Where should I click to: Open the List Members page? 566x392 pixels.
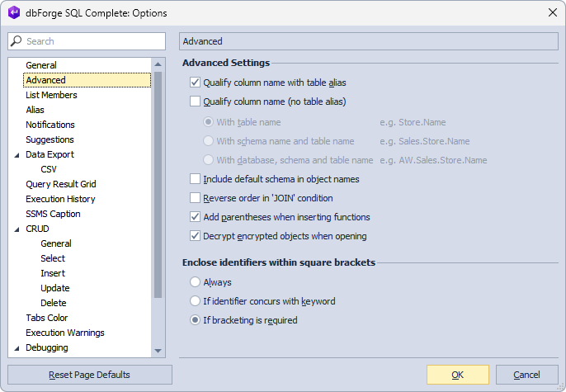51,95
